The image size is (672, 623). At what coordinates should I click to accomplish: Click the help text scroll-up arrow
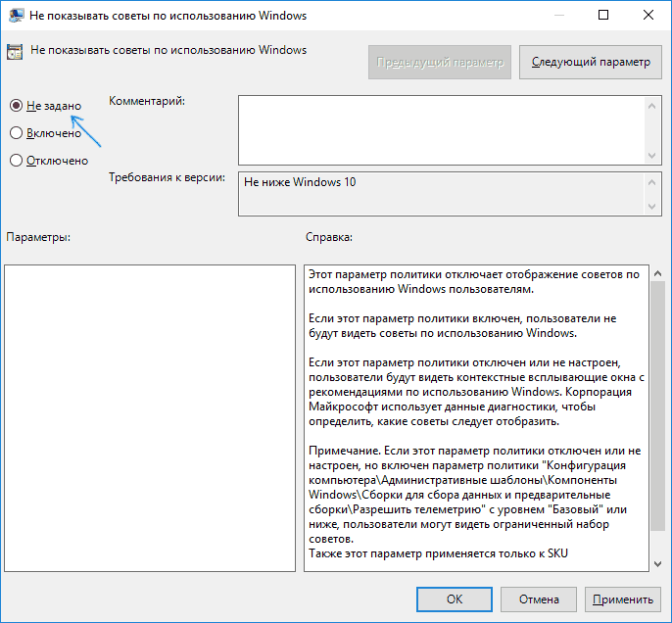click(x=658, y=273)
